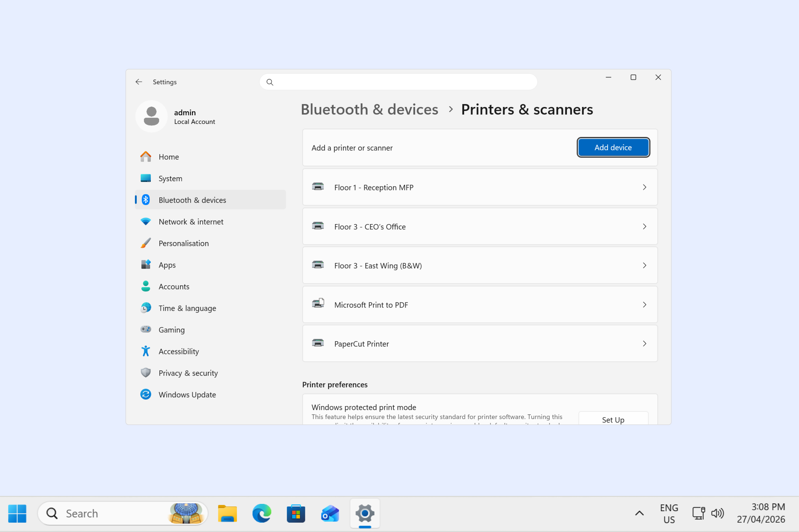This screenshot has width=799, height=532.
Task: Open System settings label
Action: click(170, 179)
